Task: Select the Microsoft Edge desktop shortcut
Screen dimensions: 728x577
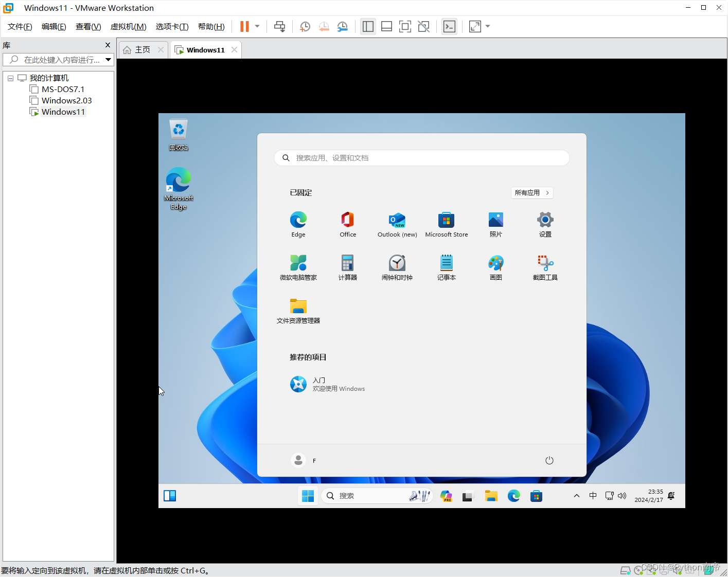Action: coord(179,189)
